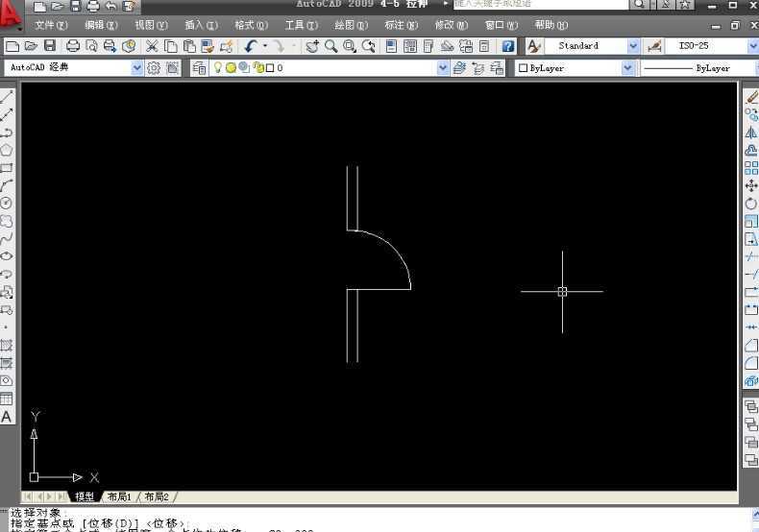Open the ByLayer color dropdown

coord(627,68)
